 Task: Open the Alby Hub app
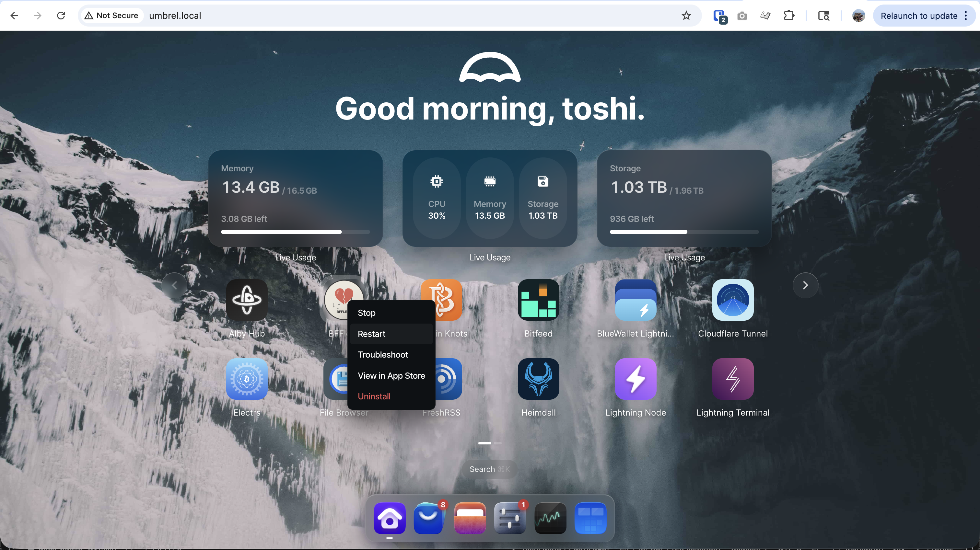click(x=247, y=300)
